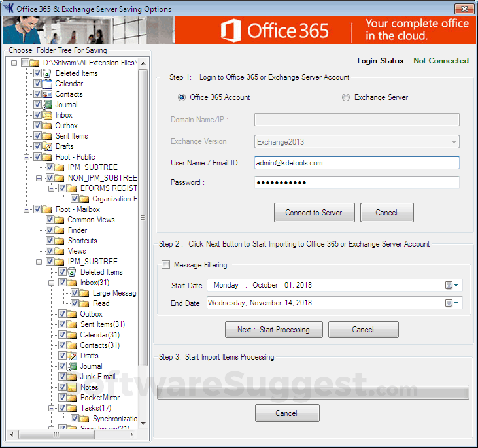The height and width of the screenshot is (448, 478).
Task: Click the import progress bar
Action: (x=313, y=392)
